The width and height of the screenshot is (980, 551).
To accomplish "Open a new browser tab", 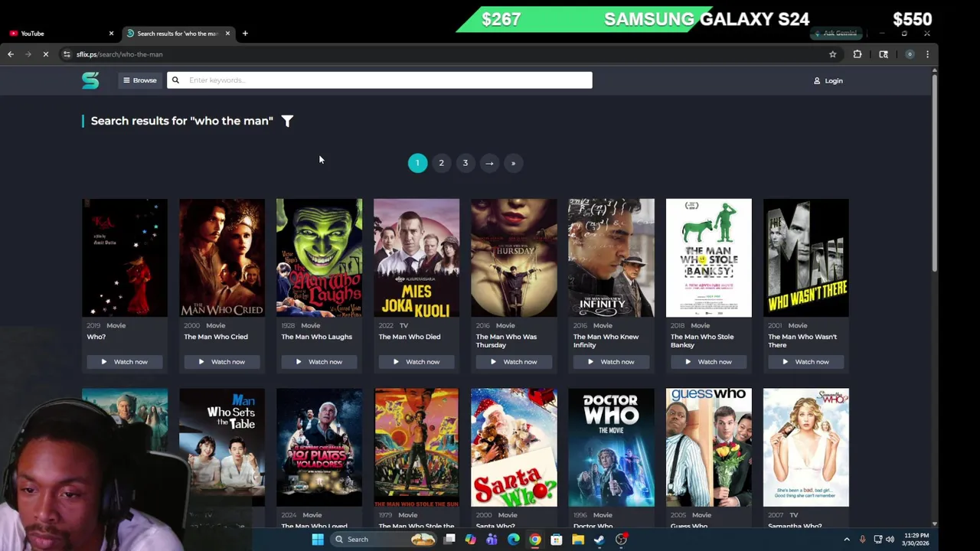I will (x=245, y=34).
